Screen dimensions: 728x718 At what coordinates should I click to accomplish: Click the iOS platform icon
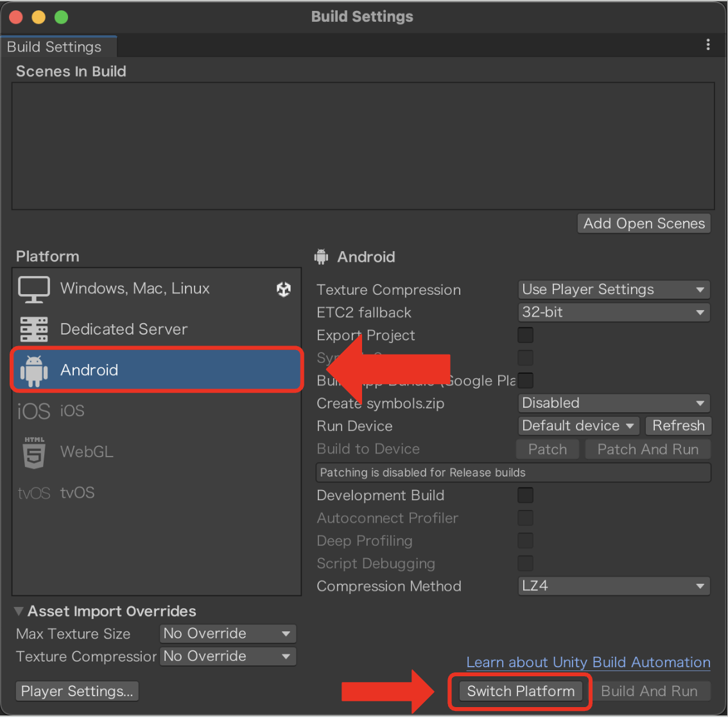point(33,412)
